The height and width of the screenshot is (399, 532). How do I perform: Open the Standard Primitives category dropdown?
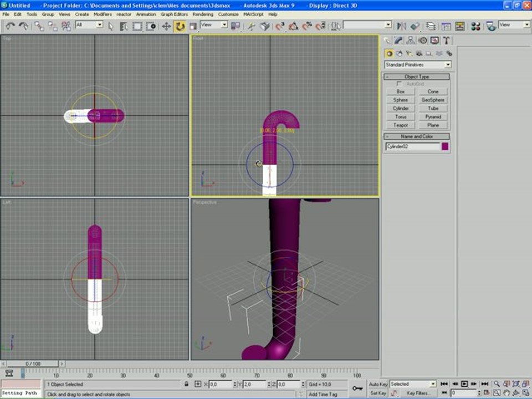(x=448, y=64)
